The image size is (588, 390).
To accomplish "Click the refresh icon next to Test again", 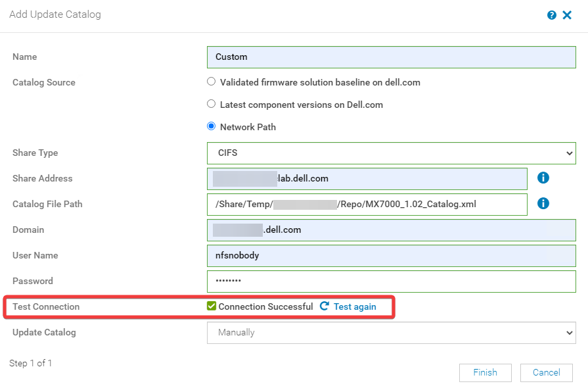I will [x=323, y=306].
